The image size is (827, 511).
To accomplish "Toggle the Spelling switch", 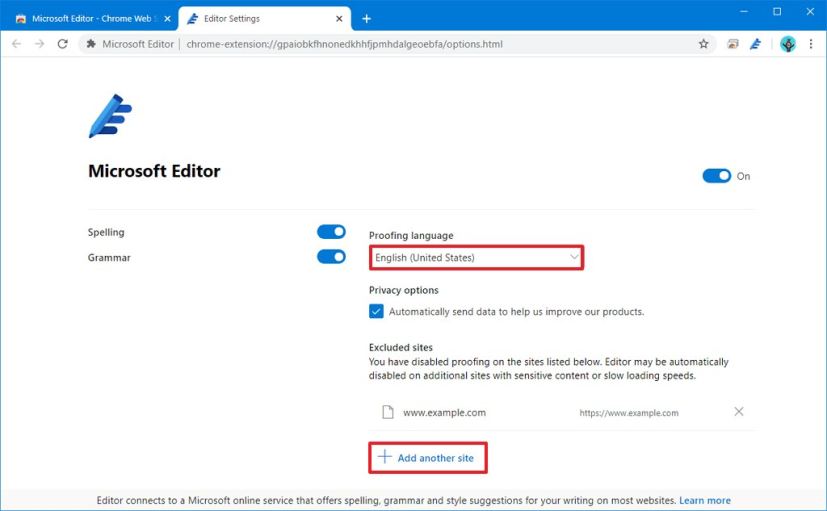I will point(331,232).
